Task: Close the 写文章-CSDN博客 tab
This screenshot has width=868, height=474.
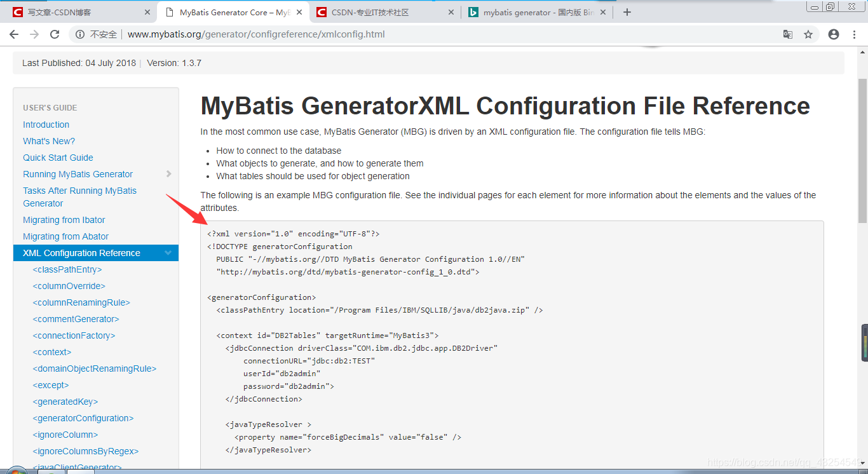Action: pyautogui.click(x=148, y=12)
